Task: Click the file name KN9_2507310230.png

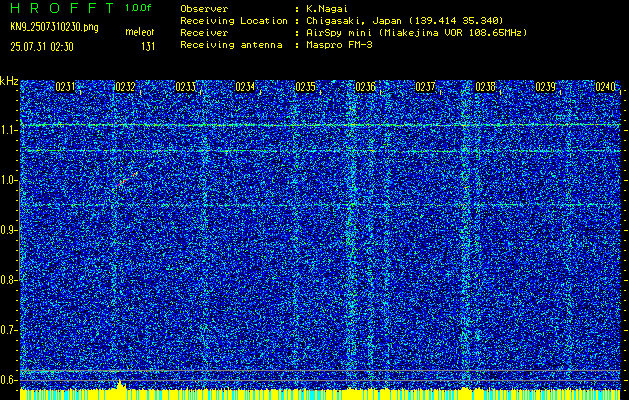Action: click(x=54, y=27)
